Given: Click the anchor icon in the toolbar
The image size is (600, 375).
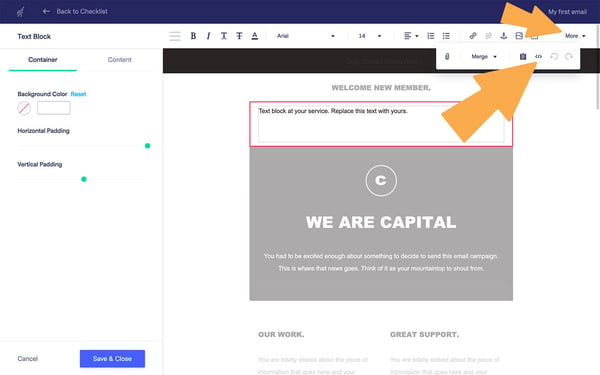Looking at the screenshot, I should pos(504,36).
